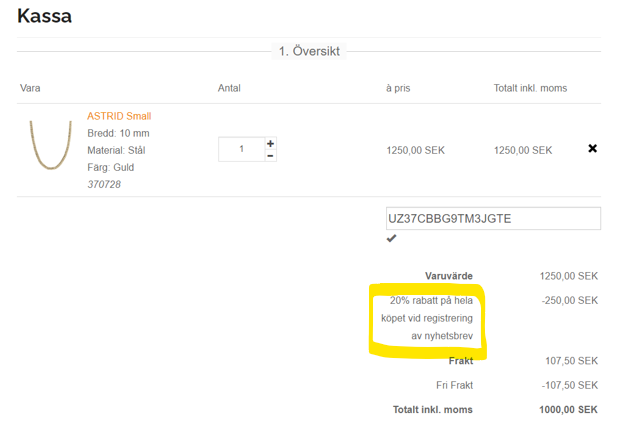Click the Vara column header
The image size is (631, 431).
point(30,88)
